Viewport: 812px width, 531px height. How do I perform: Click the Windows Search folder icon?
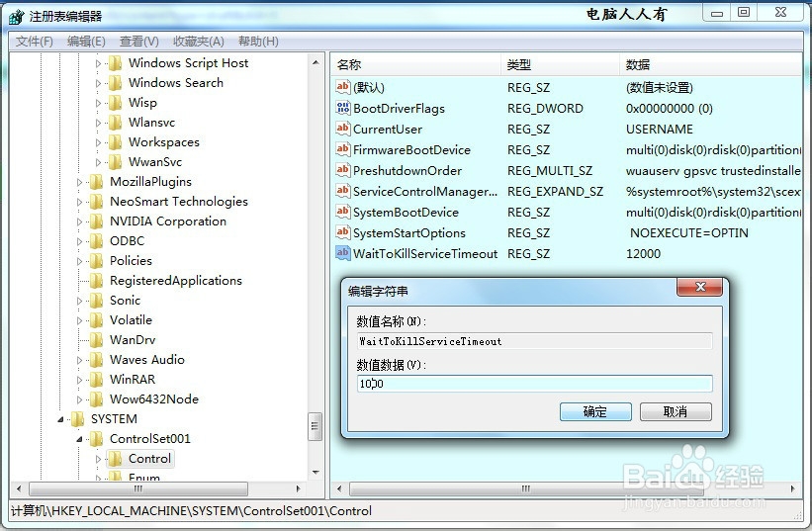tap(115, 83)
